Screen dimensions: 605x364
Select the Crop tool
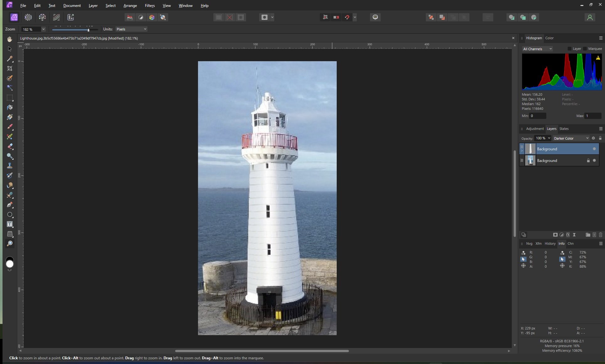10,68
